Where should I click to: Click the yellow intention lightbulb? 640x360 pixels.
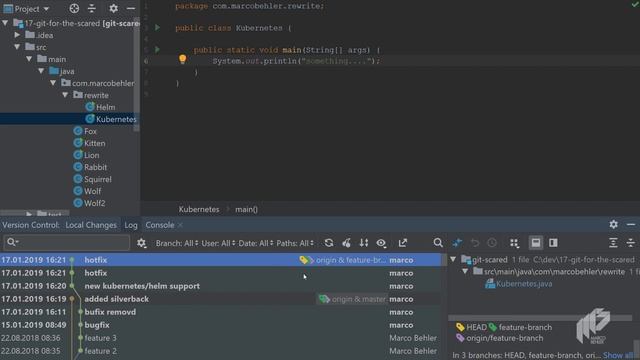pyautogui.click(x=182, y=59)
